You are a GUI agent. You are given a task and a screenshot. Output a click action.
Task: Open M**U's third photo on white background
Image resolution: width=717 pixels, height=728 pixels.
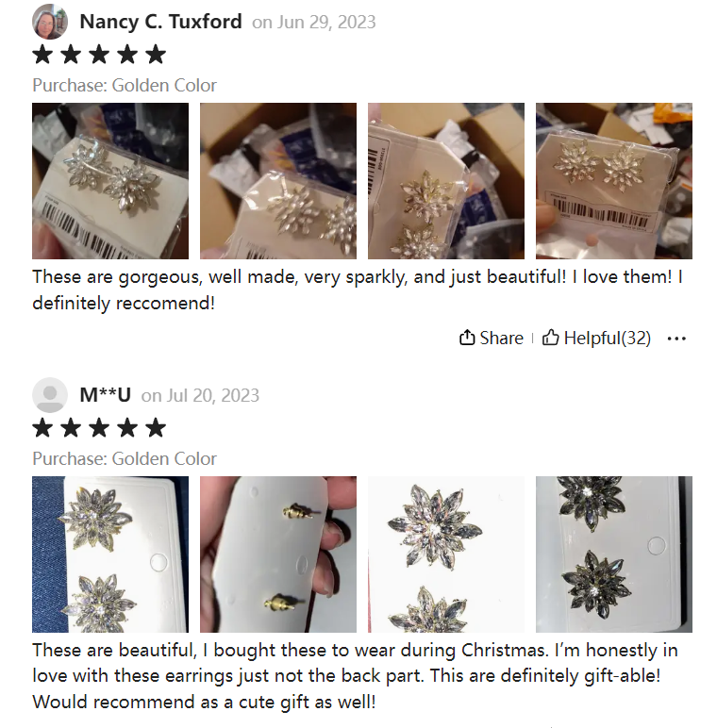[x=446, y=554]
